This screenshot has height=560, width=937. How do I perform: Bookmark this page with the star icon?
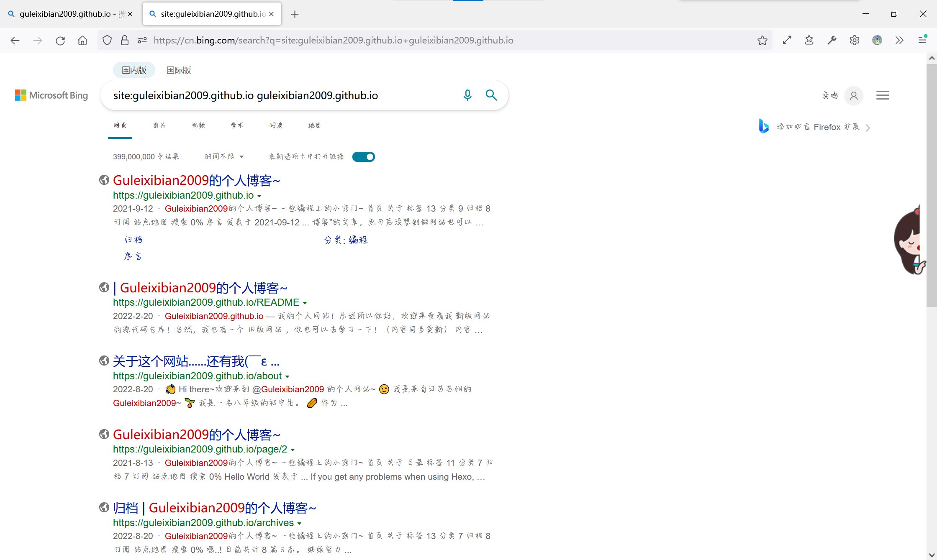click(762, 41)
